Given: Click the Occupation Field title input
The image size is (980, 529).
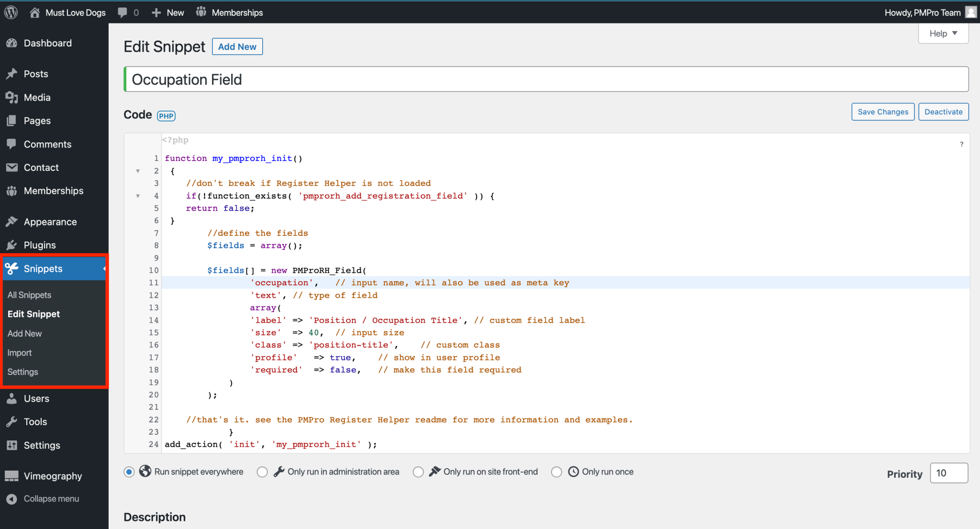Looking at the screenshot, I should tap(335, 79).
